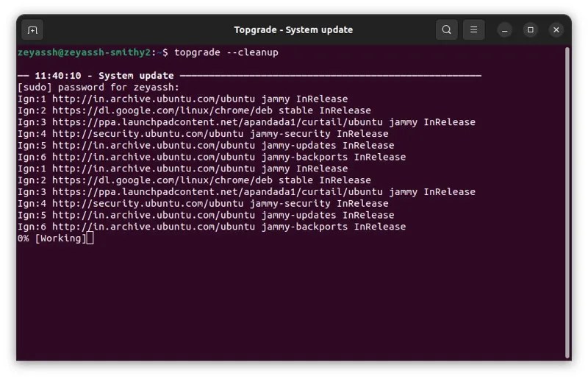Image resolution: width=588 pixels, height=379 pixels.
Task: Open the hamburger menu
Action: [473, 29]
